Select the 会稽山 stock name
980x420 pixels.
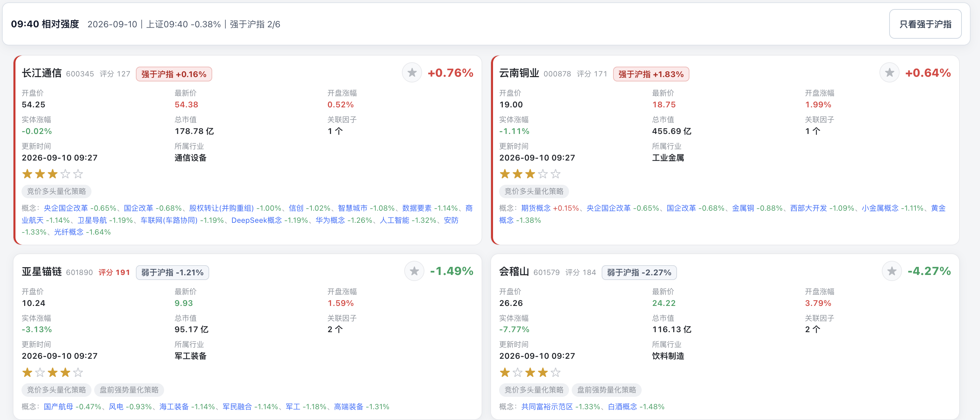click(514, 271)
